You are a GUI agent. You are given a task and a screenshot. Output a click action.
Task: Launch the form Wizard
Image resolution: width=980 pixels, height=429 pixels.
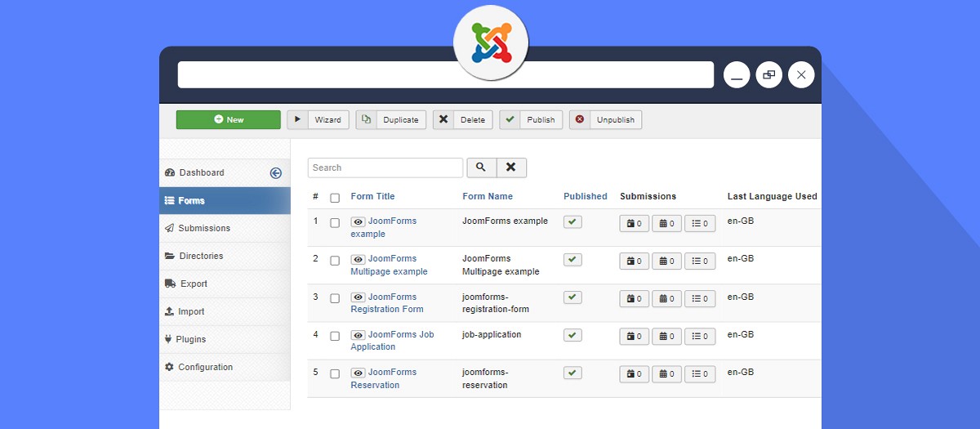(x=318, y=119)
